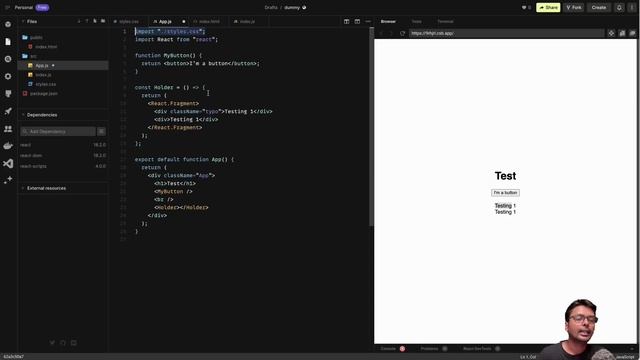
Task: Open the notifications bell
Action: pyautogui.click(x=619, y=7)
